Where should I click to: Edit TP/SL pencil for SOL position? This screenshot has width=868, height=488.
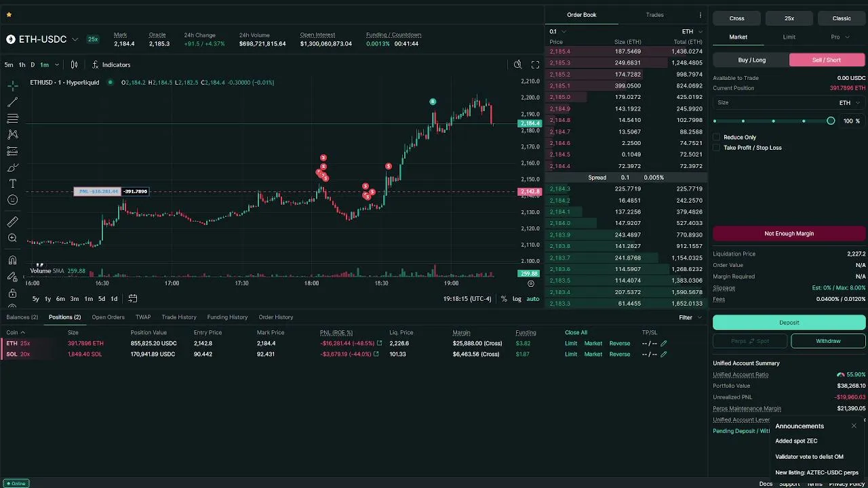[664, 354]
